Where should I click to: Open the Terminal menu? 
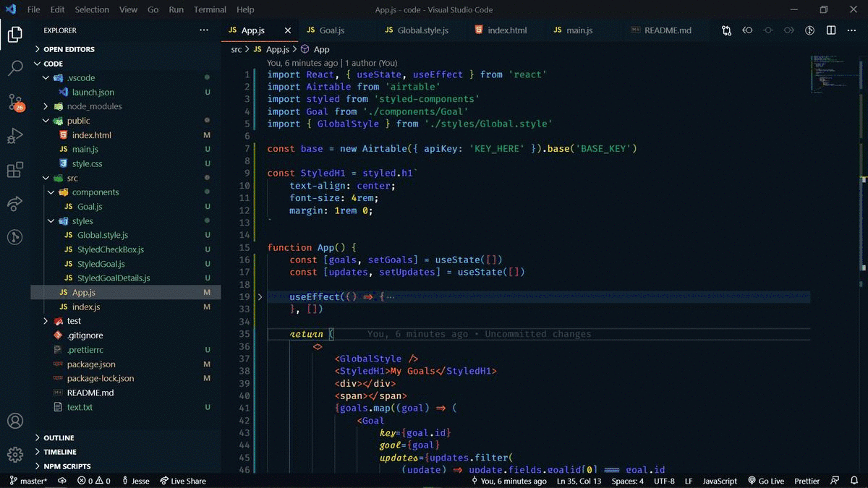[210, 10]
